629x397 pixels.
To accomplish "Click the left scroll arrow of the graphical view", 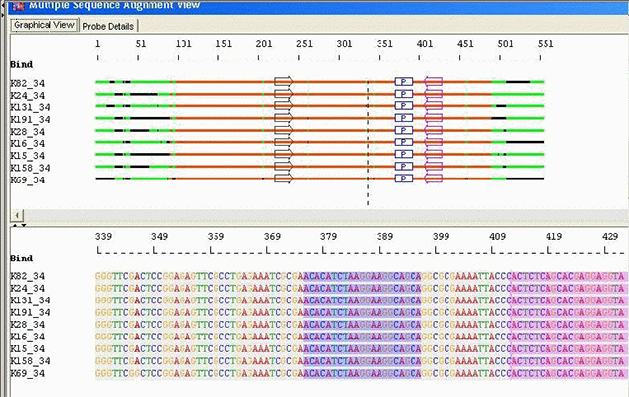I will [x=17, y=215].
